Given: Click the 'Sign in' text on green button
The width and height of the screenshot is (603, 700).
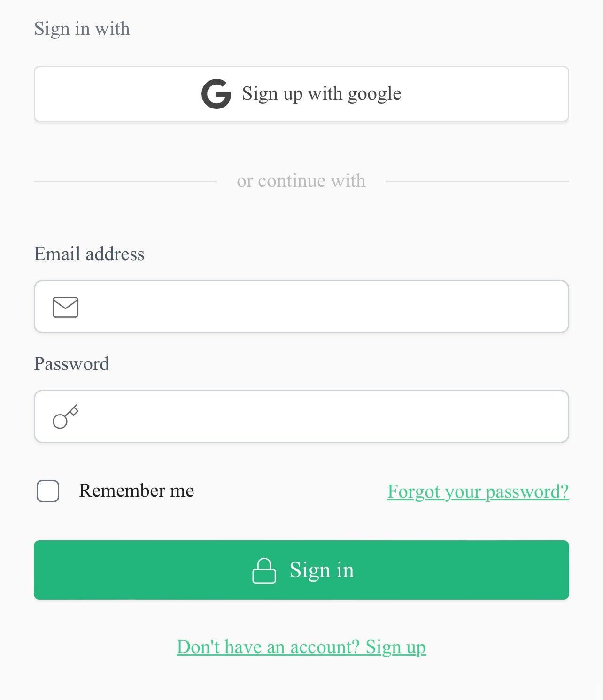Looking at the screenshot, I should tap(322, 570).
